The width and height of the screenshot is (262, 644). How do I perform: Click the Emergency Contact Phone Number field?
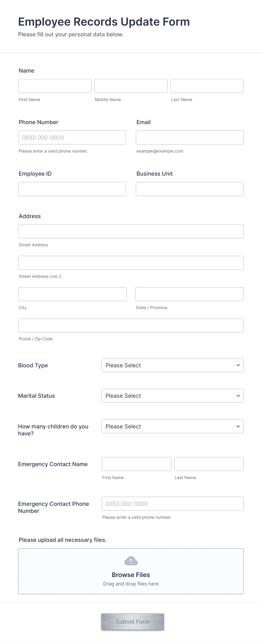point(173,504)
